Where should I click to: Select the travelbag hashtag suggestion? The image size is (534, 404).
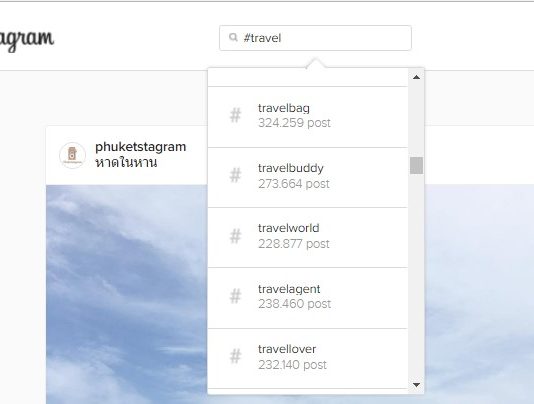308,117
